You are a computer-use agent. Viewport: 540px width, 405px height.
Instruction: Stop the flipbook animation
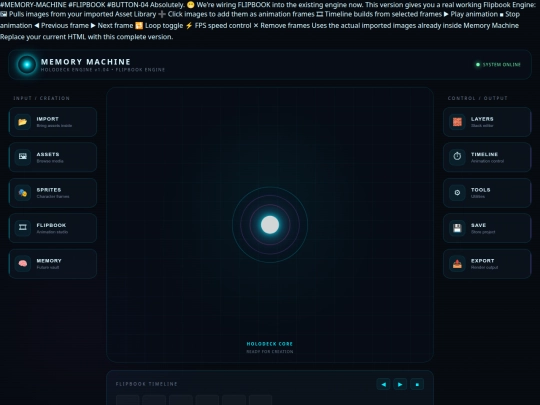point(417,384)
